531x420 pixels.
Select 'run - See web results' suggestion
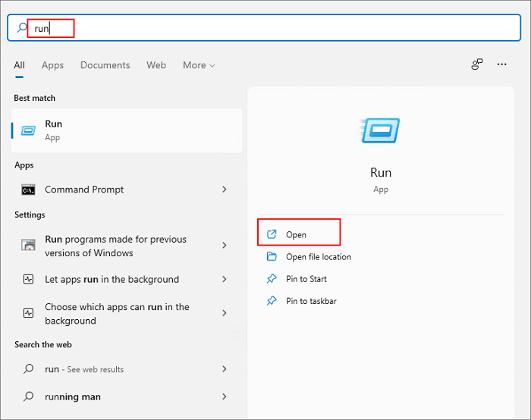point(83,369)
